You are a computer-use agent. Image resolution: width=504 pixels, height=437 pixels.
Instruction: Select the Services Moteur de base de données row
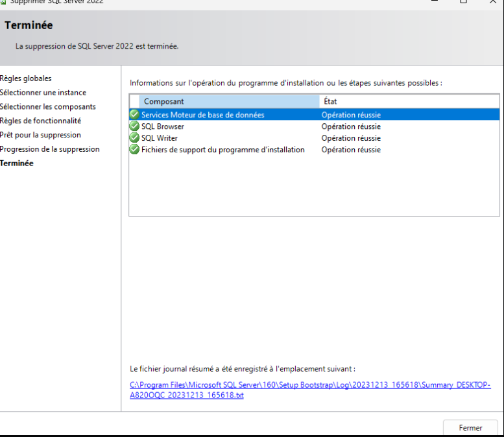(315, 115)
